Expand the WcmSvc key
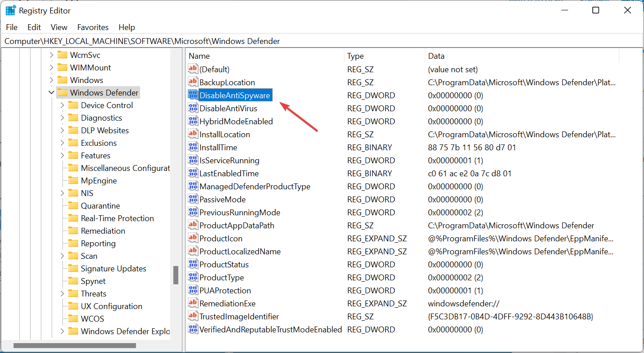The image size is (644, 353). coord(51,55)
